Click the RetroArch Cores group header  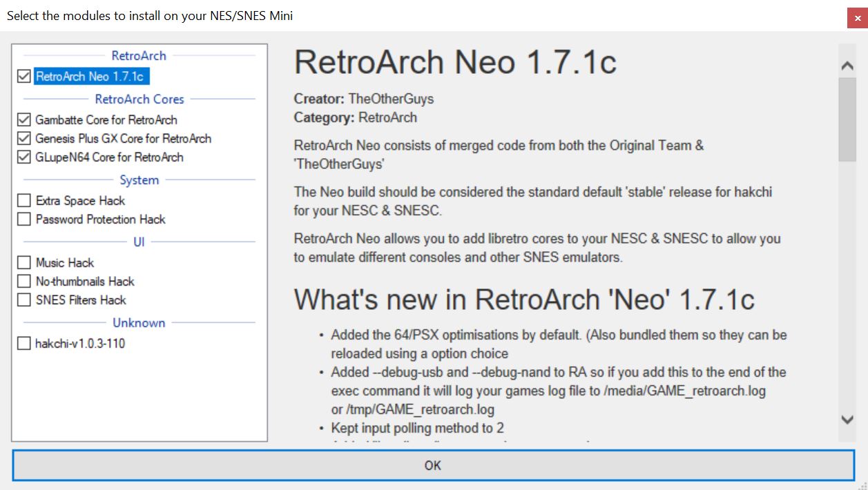coord(139,99)
